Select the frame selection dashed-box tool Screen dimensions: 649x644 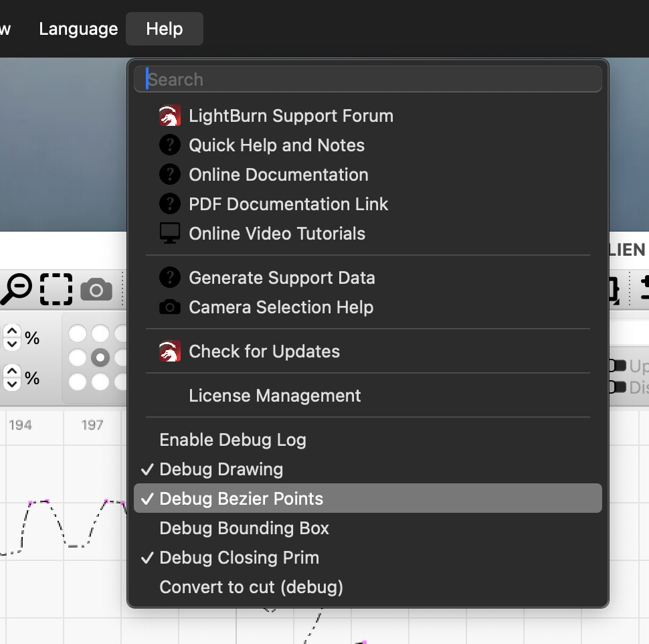[x=56, y=289]
